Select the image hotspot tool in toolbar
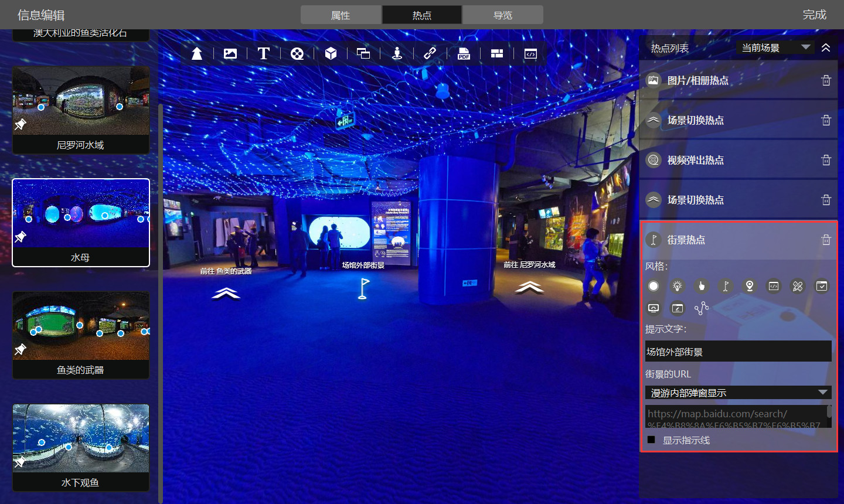The height and width of the screenshot is (504, 844). (230, 54)
